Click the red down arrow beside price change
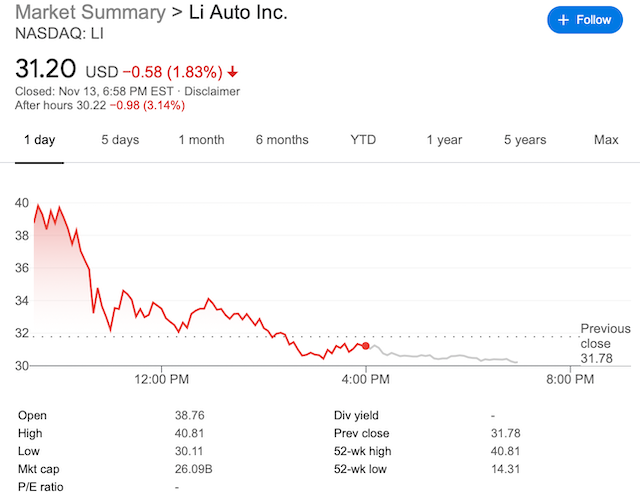The image size is (640, 494). [x=233, y=72]
